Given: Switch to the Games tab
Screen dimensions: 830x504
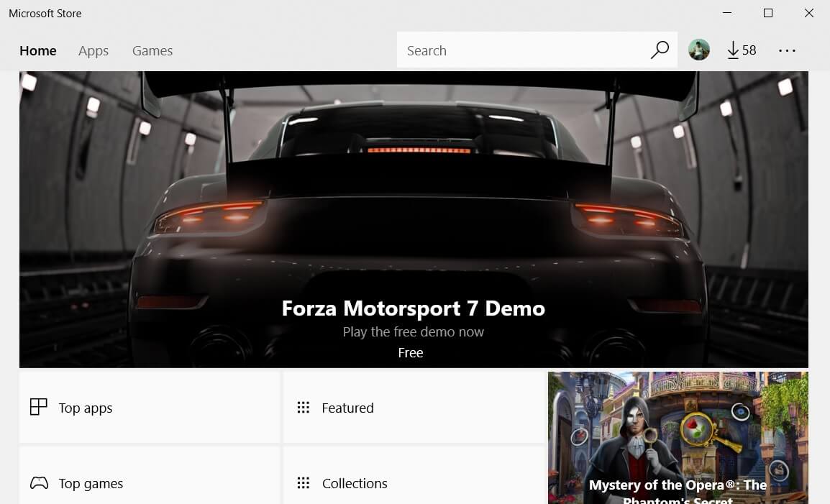Looking at the screenshot, I should click(152, 51).
